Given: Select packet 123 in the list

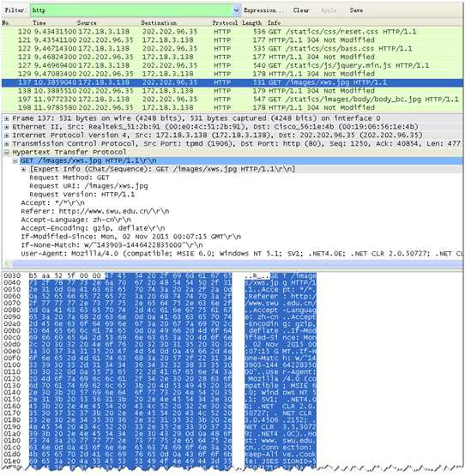Looking at the screenshot, I should pyautogui.click(x=232, y=57).
